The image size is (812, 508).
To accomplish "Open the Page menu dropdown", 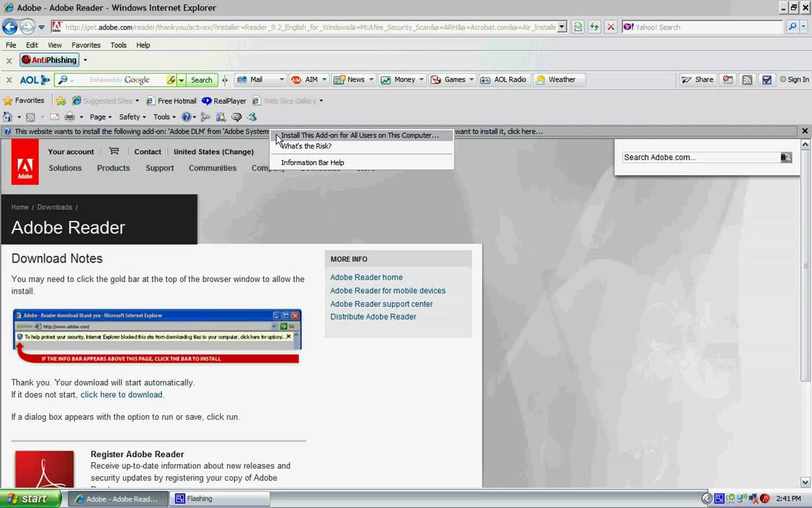I will 101,117.
